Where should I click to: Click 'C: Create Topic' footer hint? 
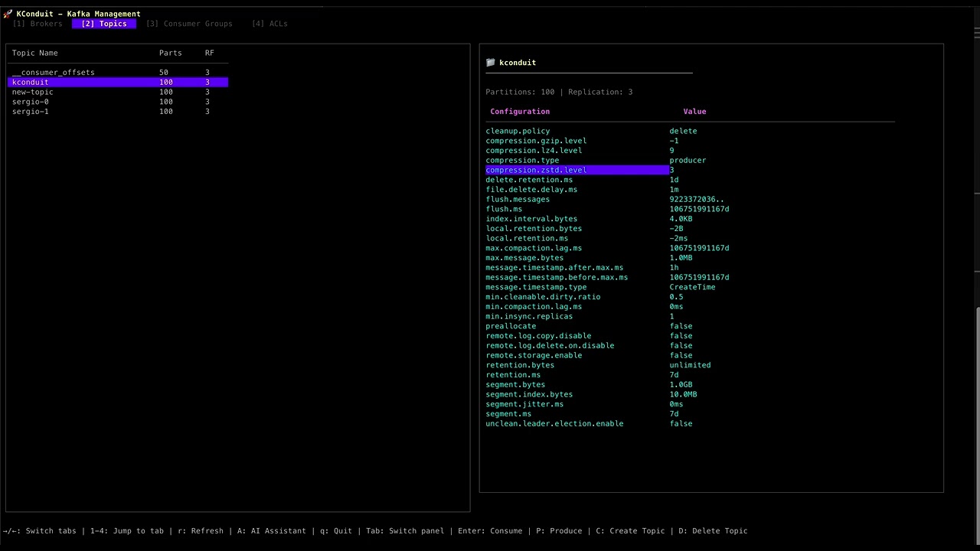[630, 531]
